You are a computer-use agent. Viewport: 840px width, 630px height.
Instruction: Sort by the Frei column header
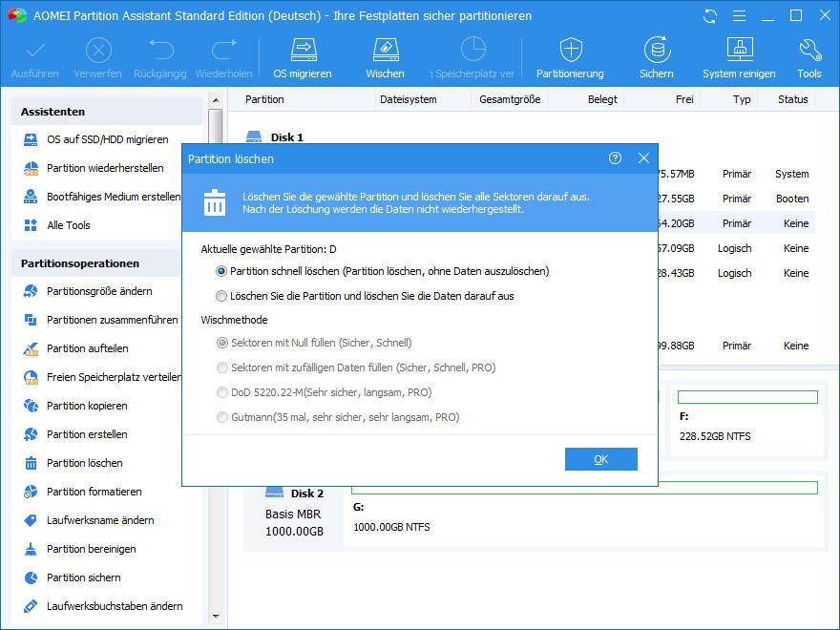[684, 99]
